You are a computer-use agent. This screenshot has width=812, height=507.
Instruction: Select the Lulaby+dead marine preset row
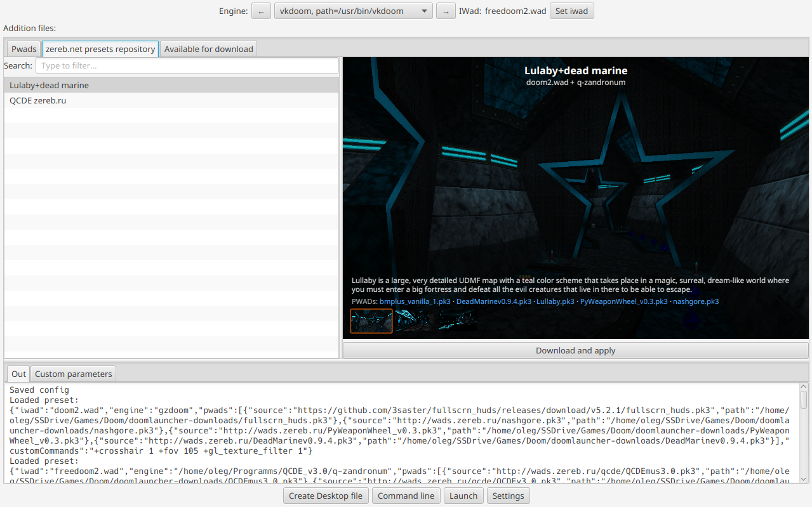pyautogui.click(x=171, y=85)
